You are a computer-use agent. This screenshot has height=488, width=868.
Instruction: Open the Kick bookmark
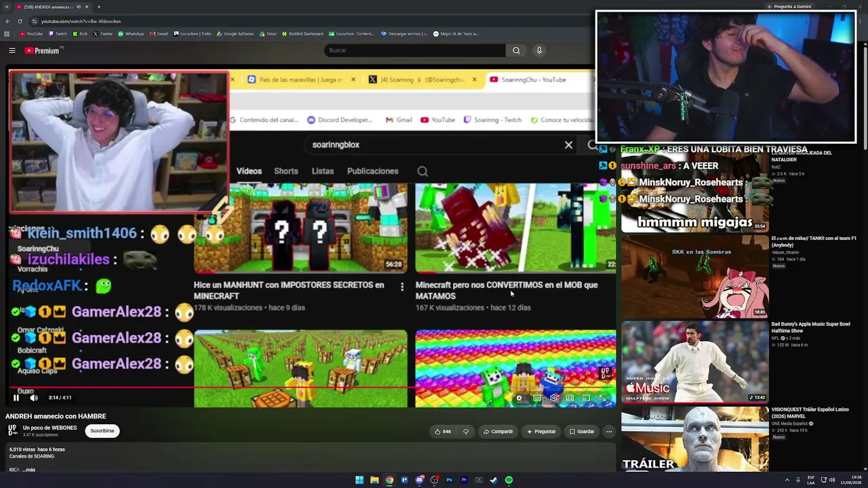coord(81,34)
